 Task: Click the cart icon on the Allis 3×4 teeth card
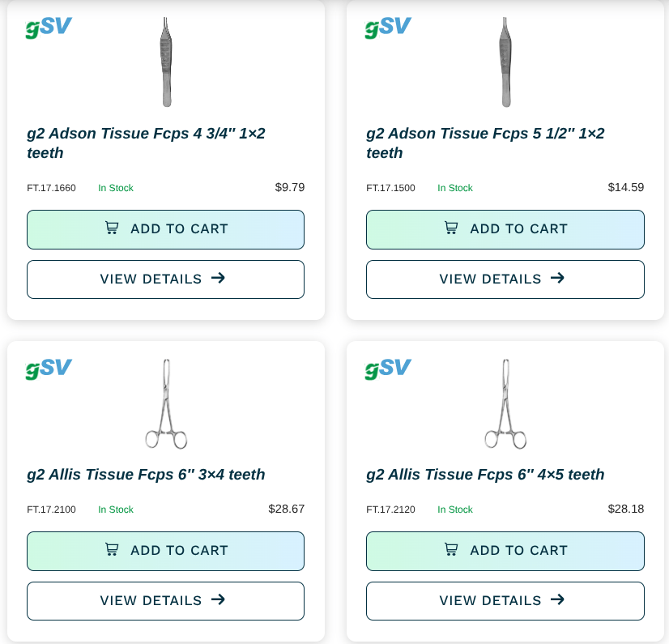coord(112,550)
